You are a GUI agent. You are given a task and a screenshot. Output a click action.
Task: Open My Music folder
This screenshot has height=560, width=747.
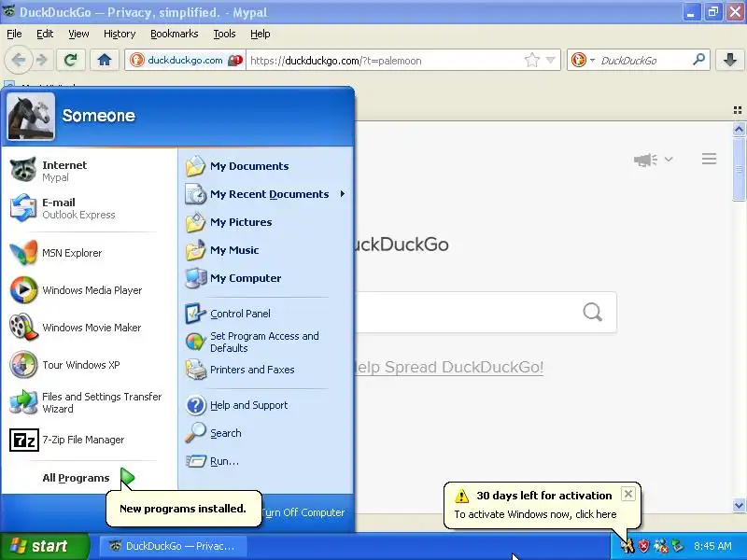pos(266,250)
